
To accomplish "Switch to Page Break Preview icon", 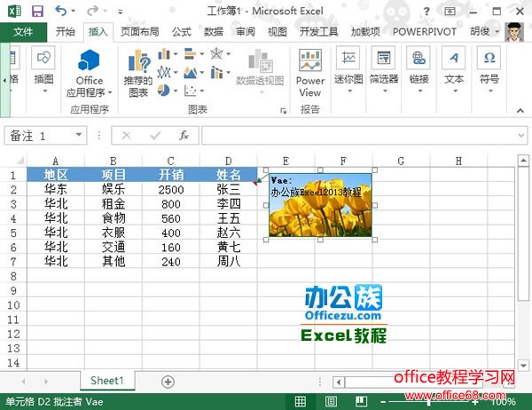I will tap(362, 401).
